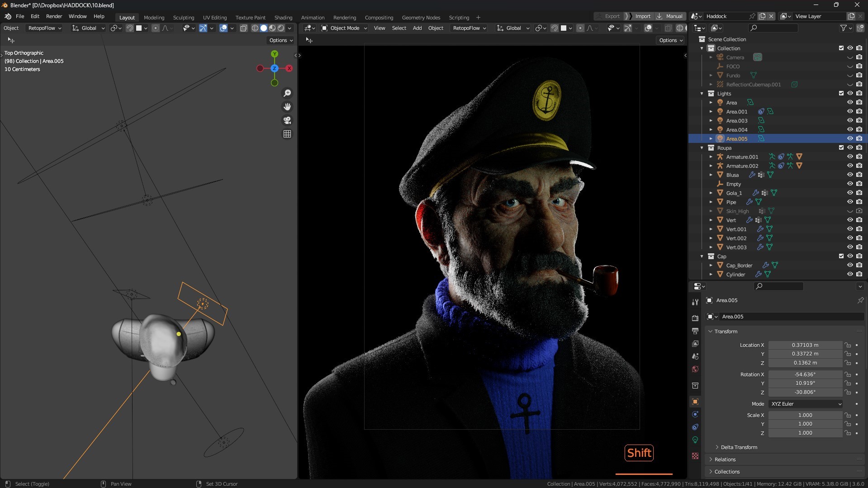Open Options dropdown in right viewport

(x=671, y=40)
